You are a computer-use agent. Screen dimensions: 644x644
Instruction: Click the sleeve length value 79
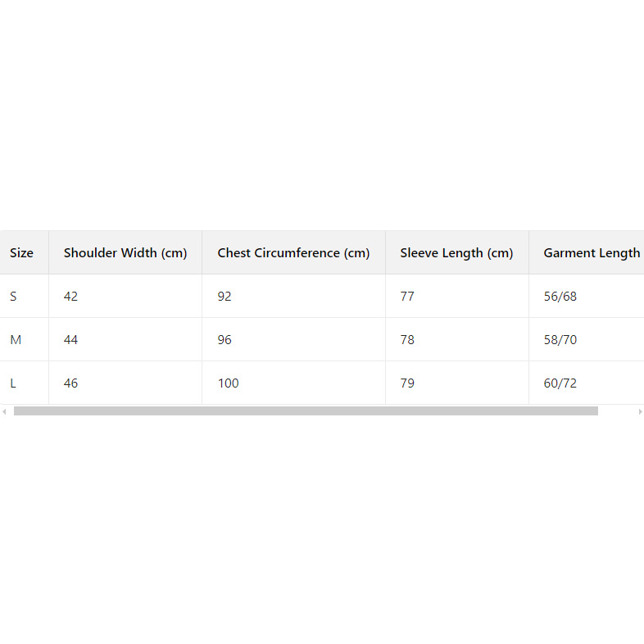pos(407,383)
